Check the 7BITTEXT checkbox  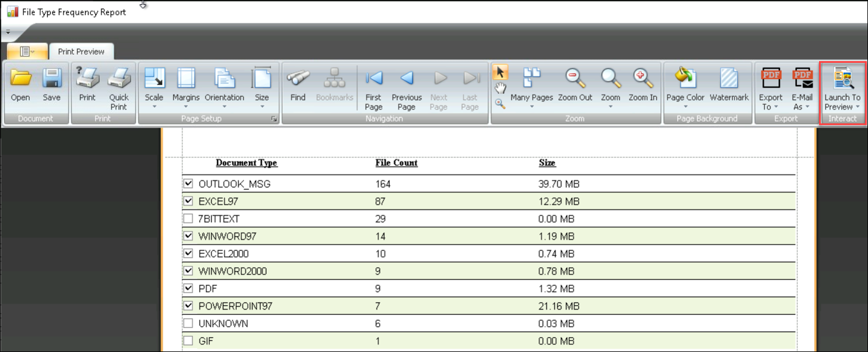click(x=188, y=219)
